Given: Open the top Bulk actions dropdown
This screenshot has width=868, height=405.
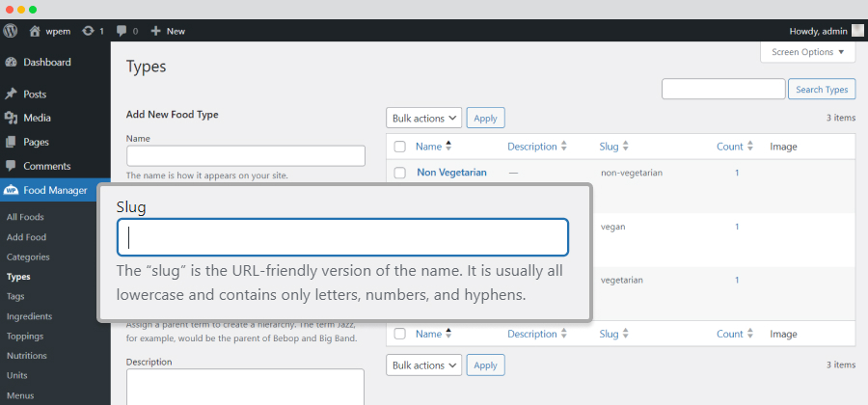Looking at the screenshot, I should [x=424, y=118].
